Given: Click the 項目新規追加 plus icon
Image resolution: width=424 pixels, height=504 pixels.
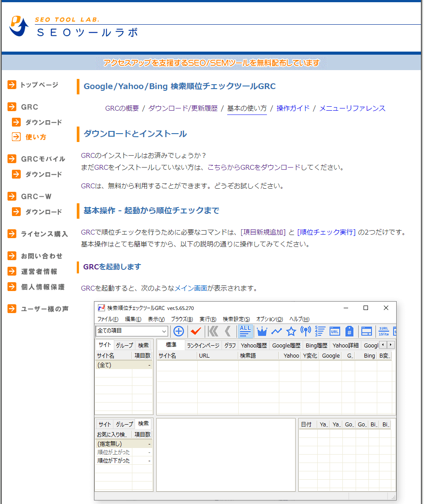Looking at the screenshot, I should (x=179, y=331).
